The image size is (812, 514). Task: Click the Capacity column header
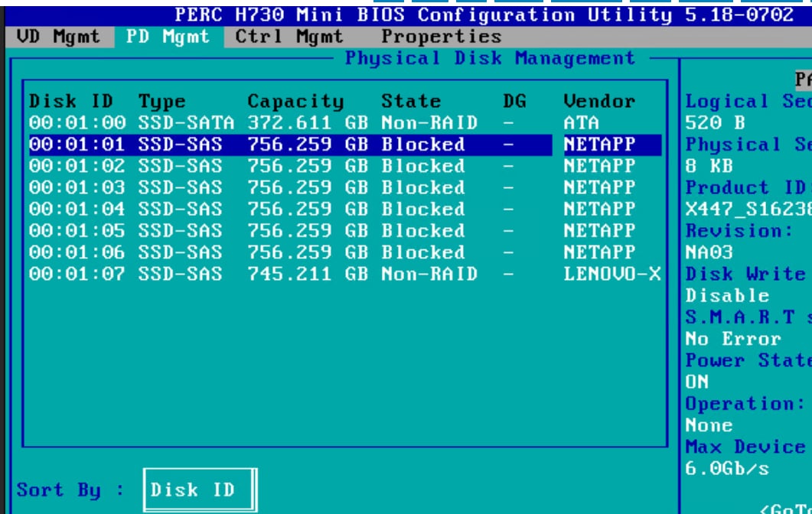click(295, 102)
